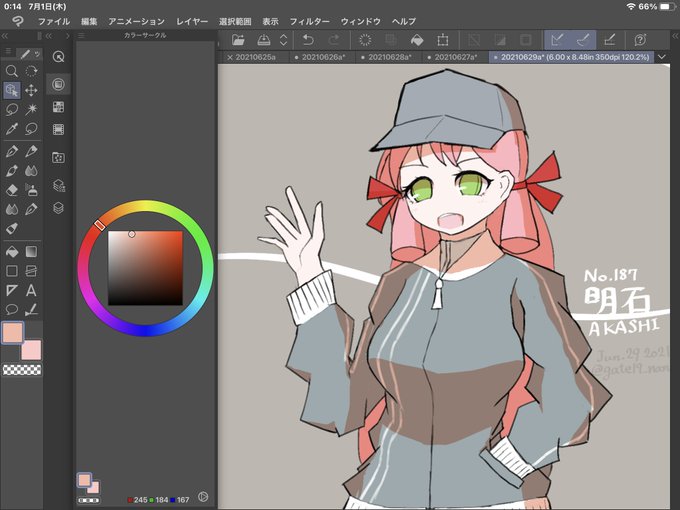The width and height of the screenshot is (680, 510).
Task: Select the Ruler tool
Action: point(12,290)
